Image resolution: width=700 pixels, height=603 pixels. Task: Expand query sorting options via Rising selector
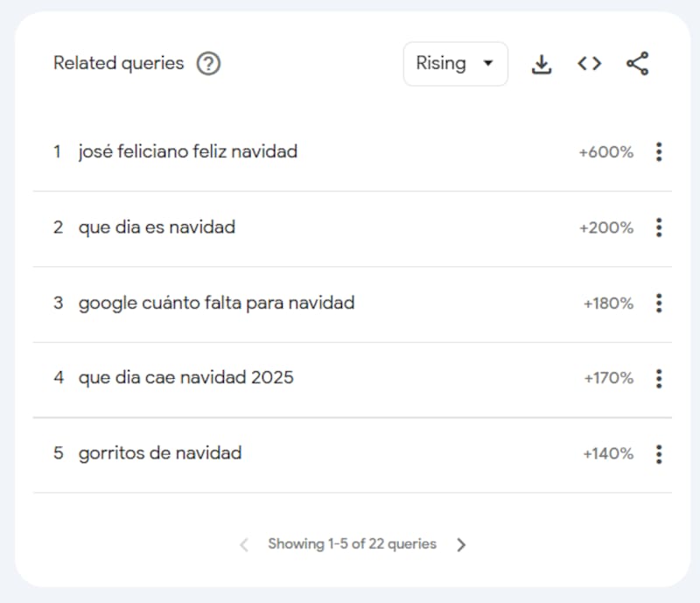point(455,63)
